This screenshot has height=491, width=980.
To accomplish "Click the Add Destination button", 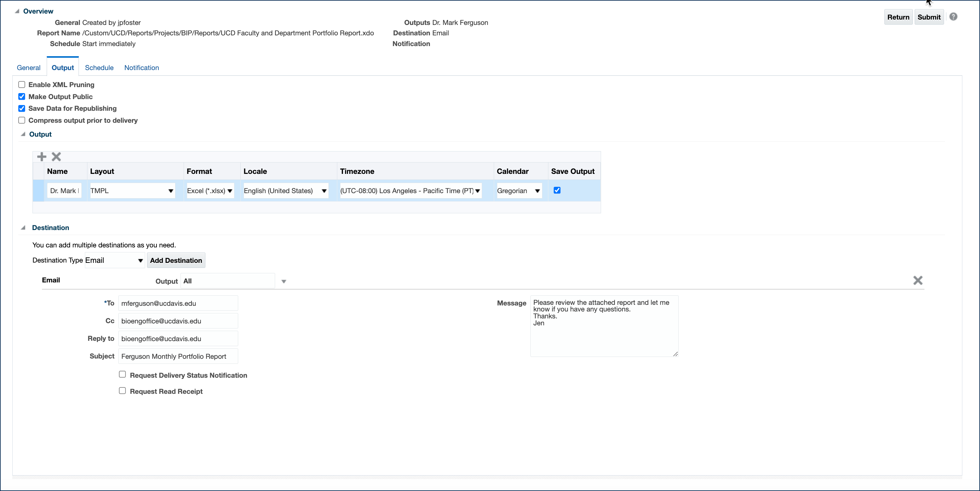I will coord(176,260).
